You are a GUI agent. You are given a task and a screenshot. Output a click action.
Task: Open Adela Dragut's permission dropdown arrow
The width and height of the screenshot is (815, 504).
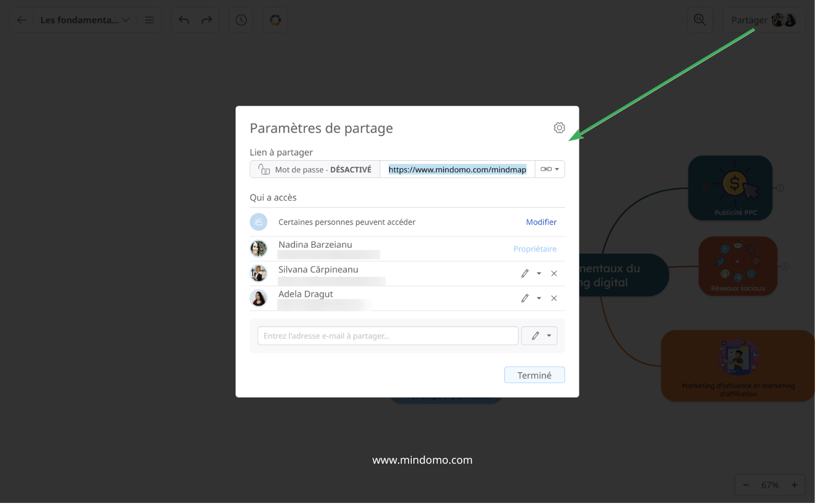click(539, 298)
